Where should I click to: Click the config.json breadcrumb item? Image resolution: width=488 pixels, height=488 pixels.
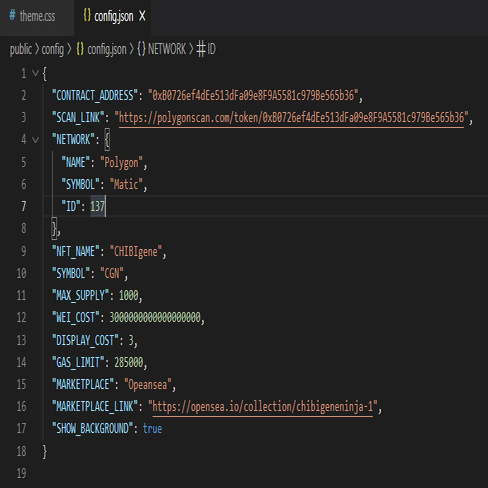click(x=107, y=49)
